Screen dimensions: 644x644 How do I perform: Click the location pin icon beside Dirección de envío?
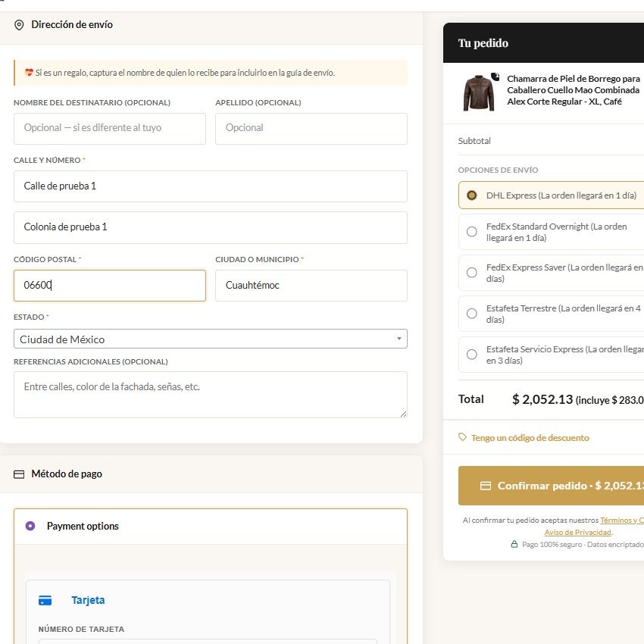click(x=19, y=25)
